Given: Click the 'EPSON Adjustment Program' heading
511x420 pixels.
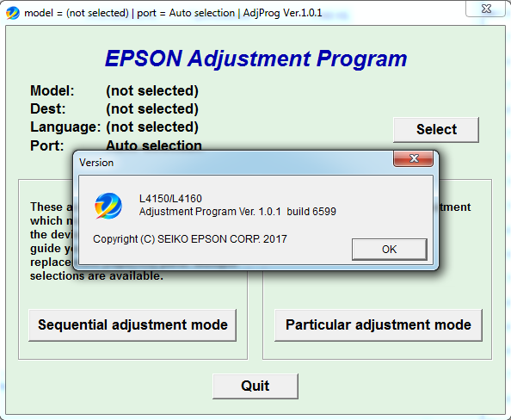Looking at the screenshot, I should coord(255,59).
